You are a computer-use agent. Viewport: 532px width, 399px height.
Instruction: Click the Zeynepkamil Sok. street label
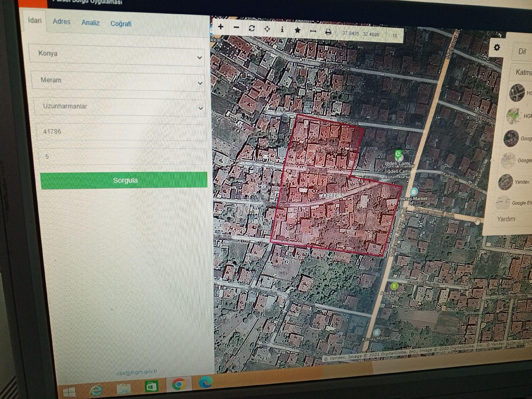click(434, 213)
